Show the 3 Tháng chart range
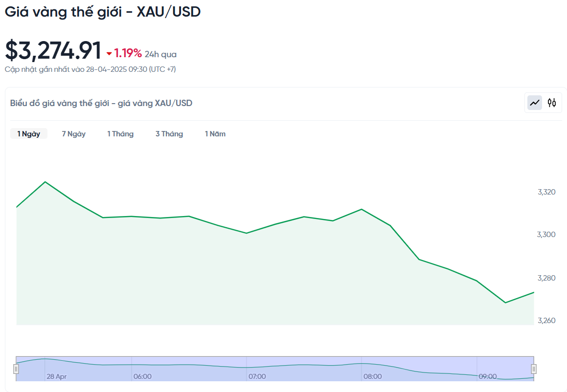Viewport: 567px width, 392px height. 169,134
